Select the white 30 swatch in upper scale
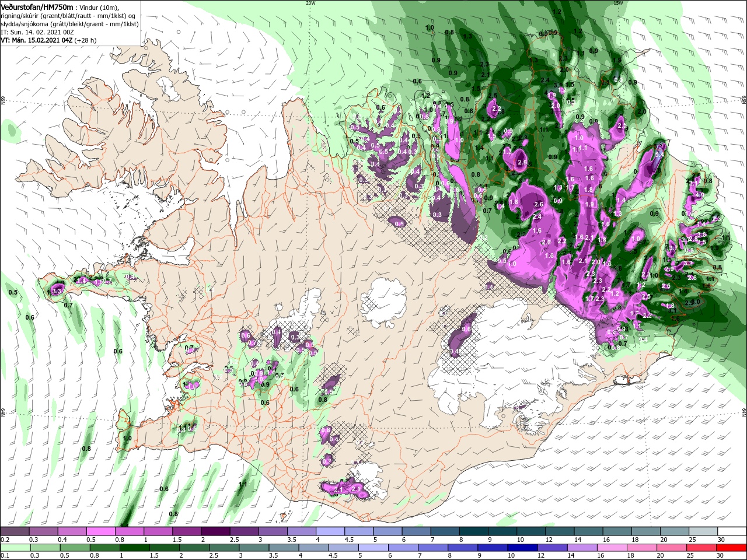Image resolution: width=747 pixels, height=560 pixels. (x=732, y=531)
